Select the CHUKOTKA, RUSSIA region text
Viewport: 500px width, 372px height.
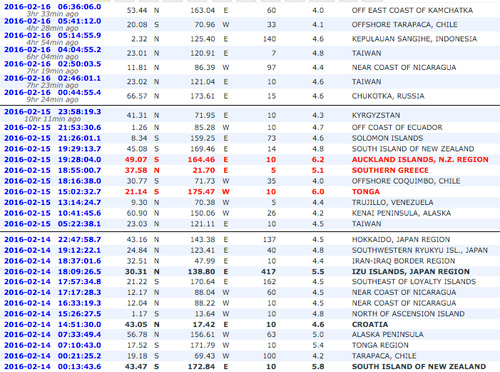[388, 96]
